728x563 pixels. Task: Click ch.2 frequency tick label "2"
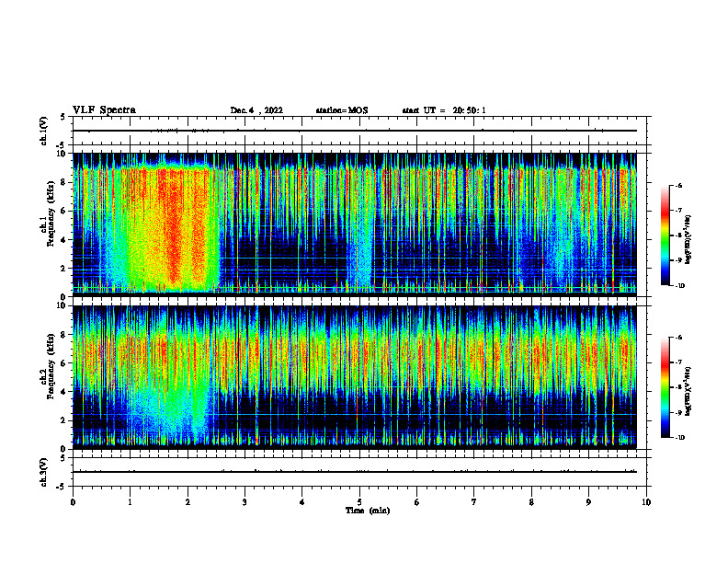(63, 420)
